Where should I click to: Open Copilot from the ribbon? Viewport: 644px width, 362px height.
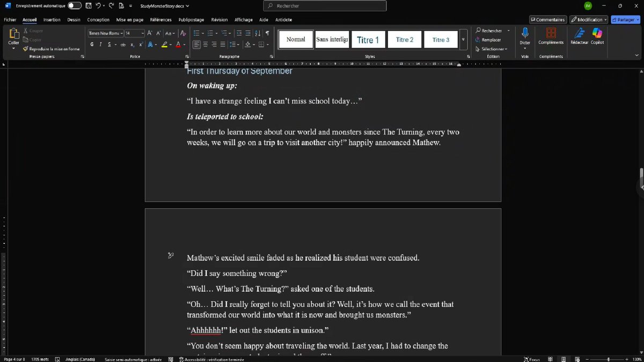[598, 36]
